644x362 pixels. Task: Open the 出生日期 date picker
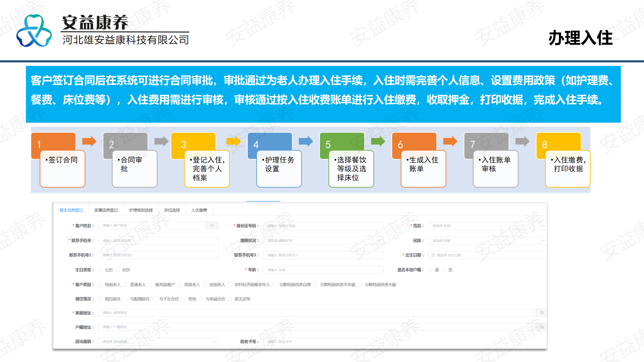coord(488,255)
